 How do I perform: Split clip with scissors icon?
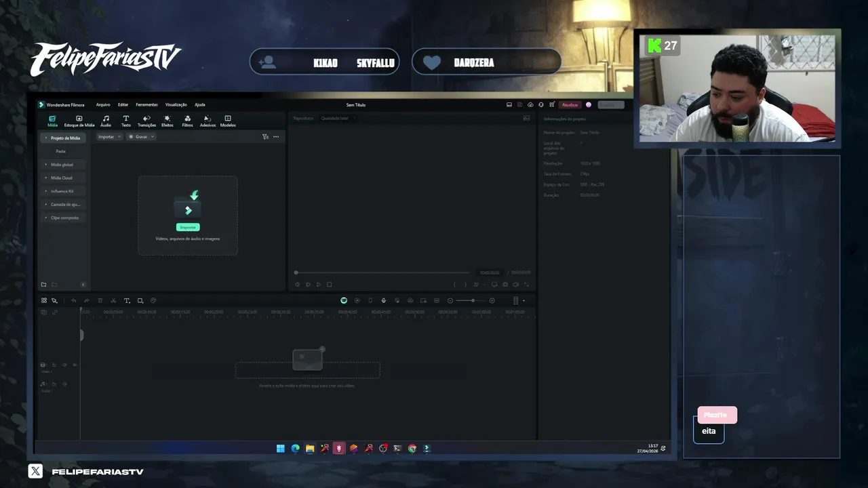[x=113, y=300]
